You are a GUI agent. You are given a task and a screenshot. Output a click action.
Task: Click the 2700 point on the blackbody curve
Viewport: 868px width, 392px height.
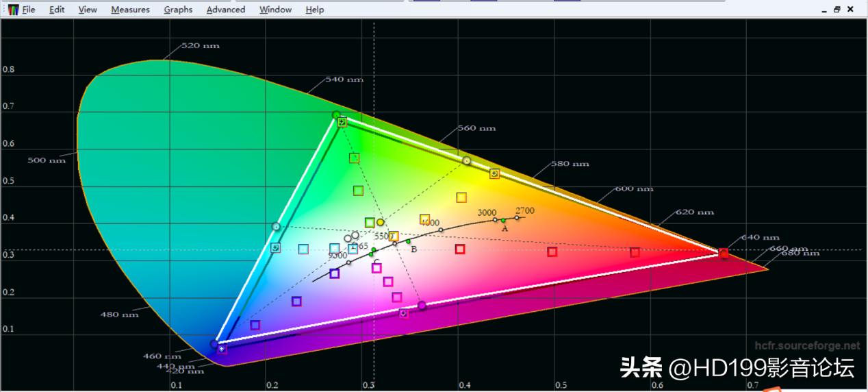tap(518, 218)
